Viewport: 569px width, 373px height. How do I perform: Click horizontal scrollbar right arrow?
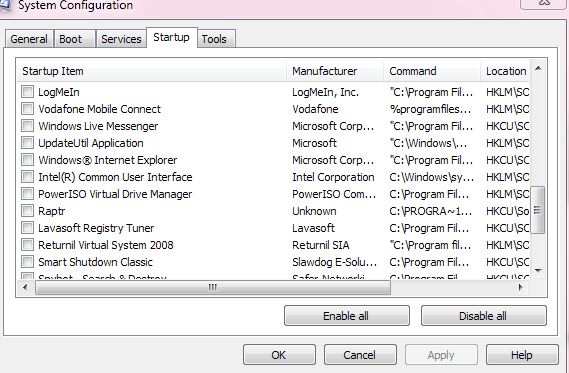521,287
